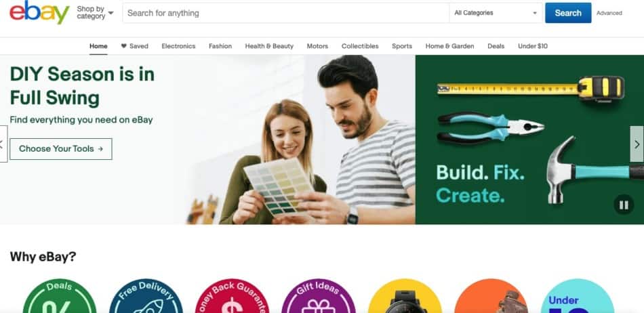Go to next carousel slide arrow
The height and width of the screenshot is (313, 644).
click(x=637, y=144)
